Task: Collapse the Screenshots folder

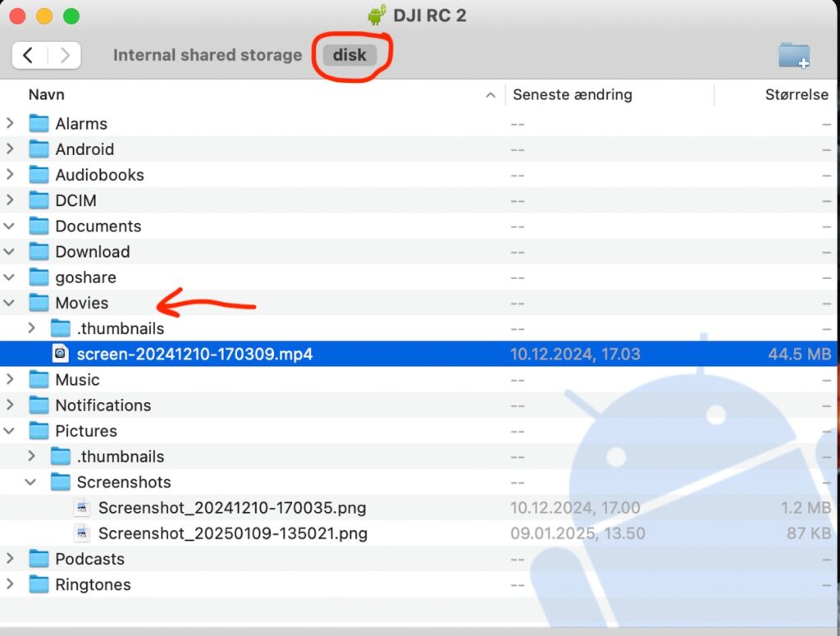Action: [31, 483]
